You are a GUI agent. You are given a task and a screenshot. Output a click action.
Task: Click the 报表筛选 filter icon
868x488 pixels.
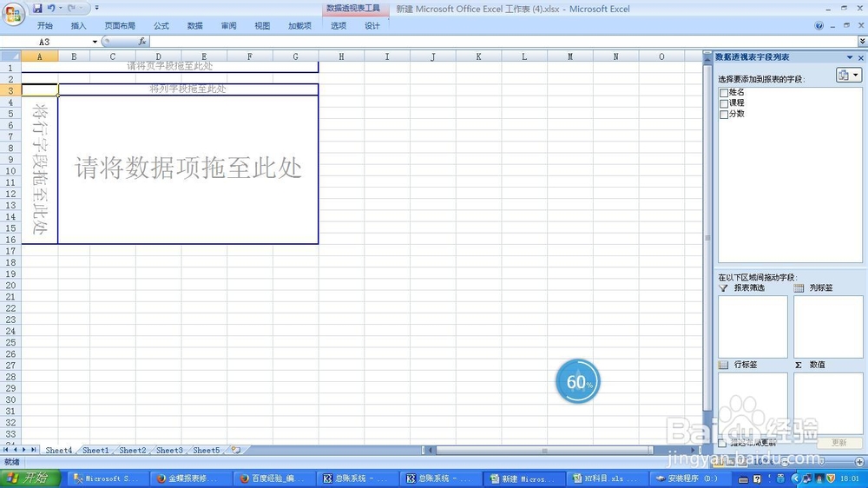pyautogui.click(x=723, y=288)
